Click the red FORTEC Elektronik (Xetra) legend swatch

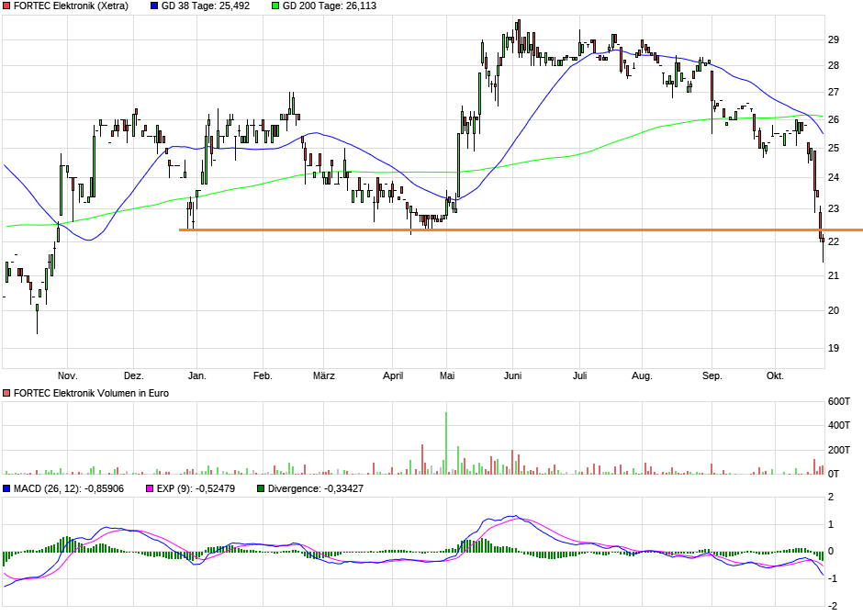[x=7, y=6]
